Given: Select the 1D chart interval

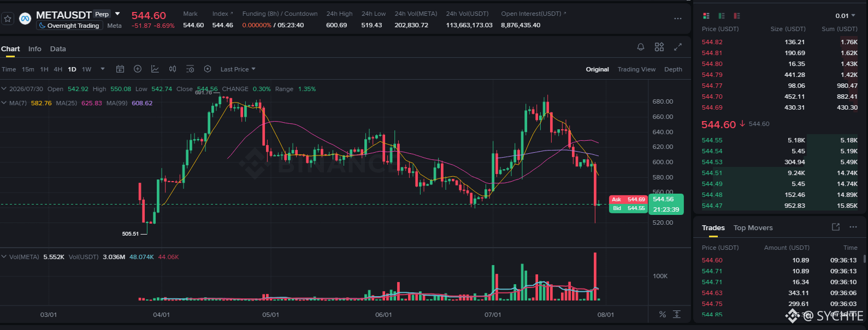Looking at the screenshot, I should [72, 69].
